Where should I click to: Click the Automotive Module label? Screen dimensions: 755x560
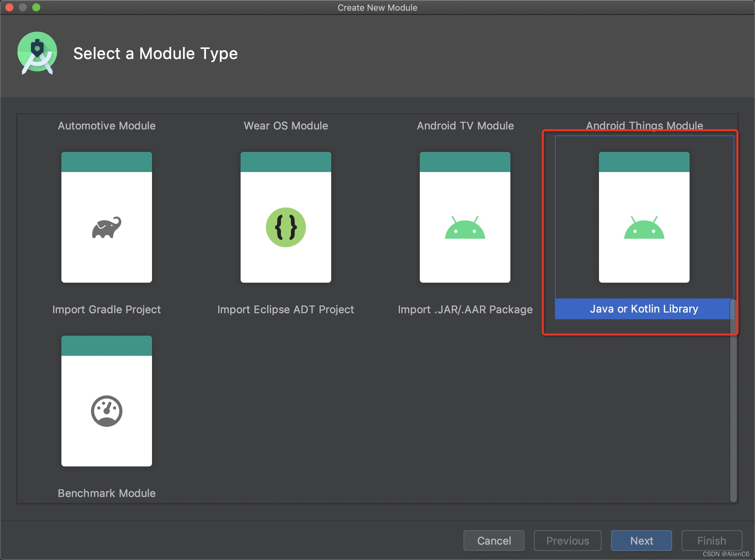(x=106, y=126)
